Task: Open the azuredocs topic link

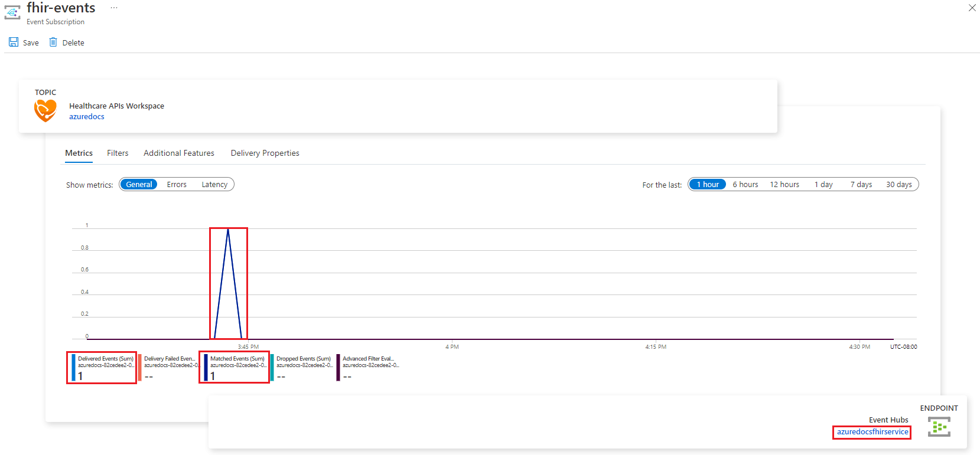Action: [x=87, y=117]
